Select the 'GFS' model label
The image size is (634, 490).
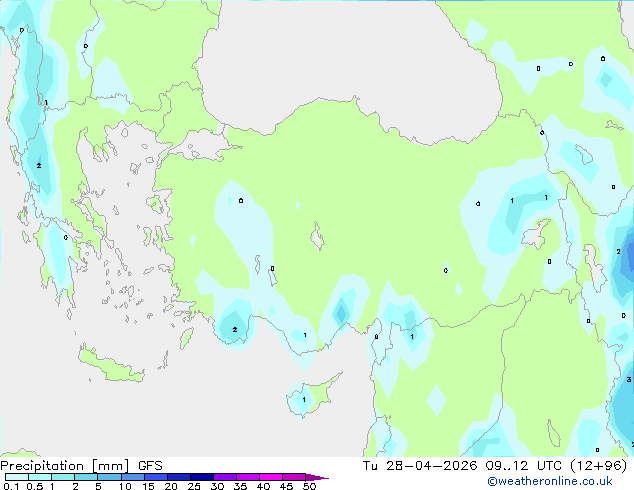[150, 466]
